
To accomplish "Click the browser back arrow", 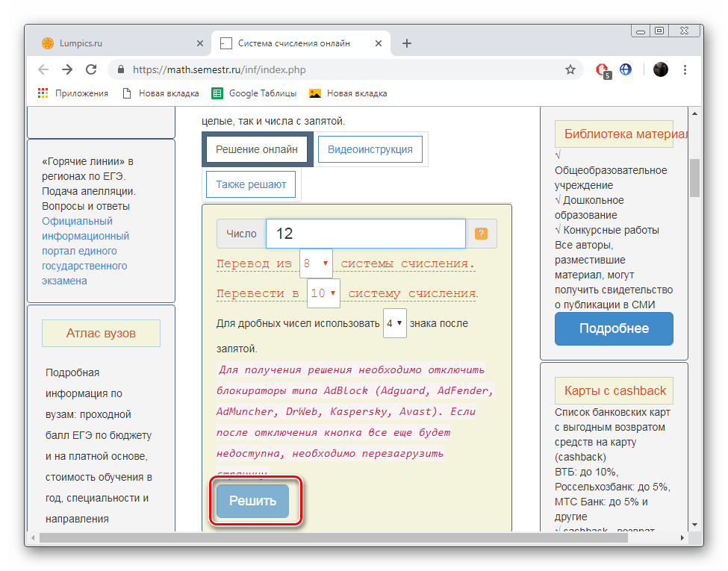I will [x=43, y=69].
